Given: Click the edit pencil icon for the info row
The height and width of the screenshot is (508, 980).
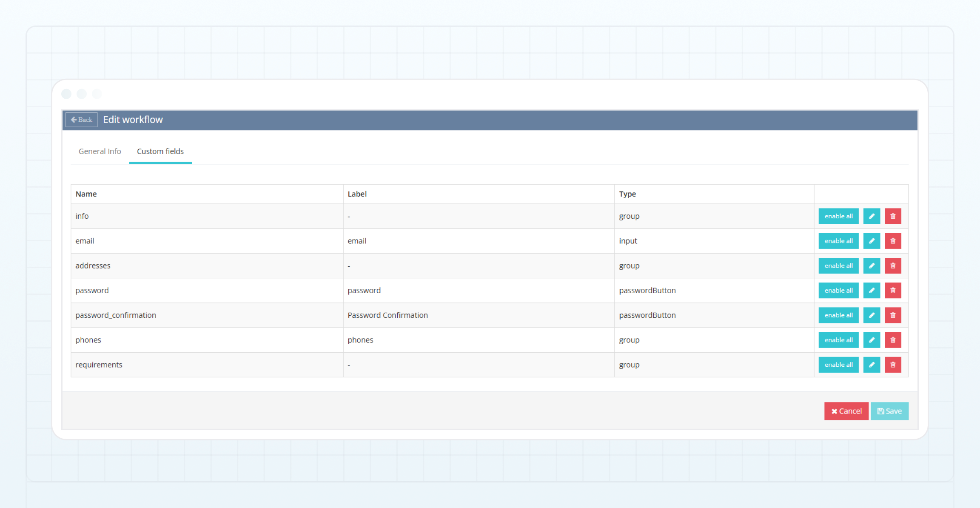Looking at the screenshot, I should [x=872, y=216].
